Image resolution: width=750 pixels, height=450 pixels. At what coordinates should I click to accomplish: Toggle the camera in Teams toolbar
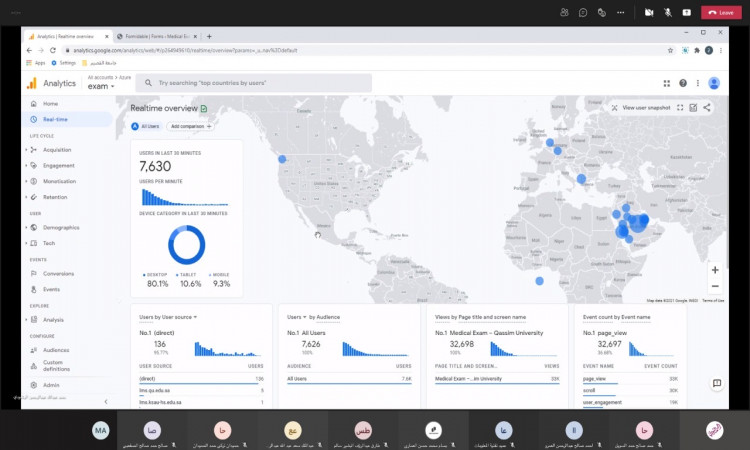(x=649, y=12)
